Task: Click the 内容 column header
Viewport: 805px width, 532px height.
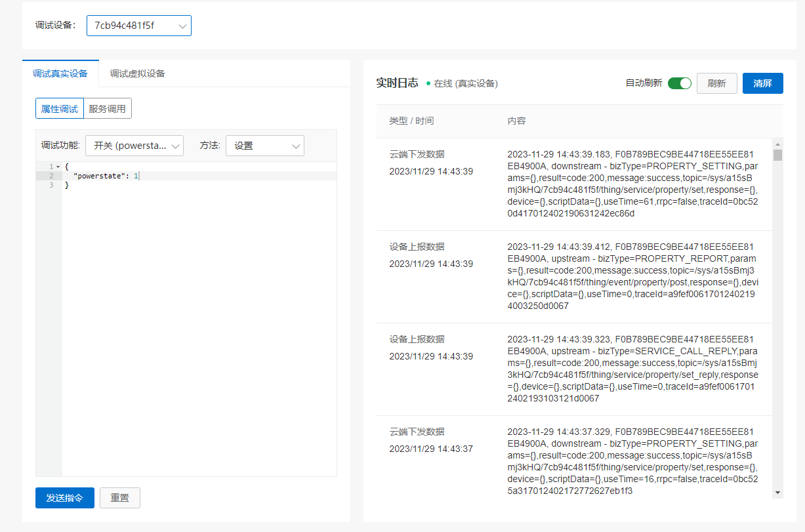Action: (516, 121)
